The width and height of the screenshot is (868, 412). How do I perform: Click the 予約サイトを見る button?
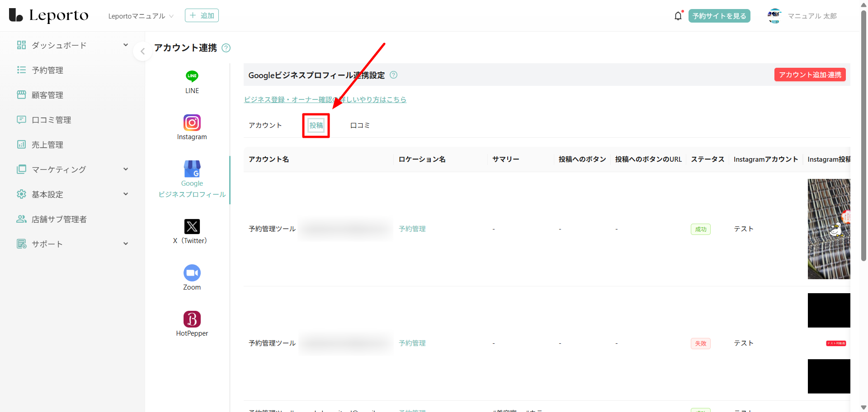click(719, 16)
